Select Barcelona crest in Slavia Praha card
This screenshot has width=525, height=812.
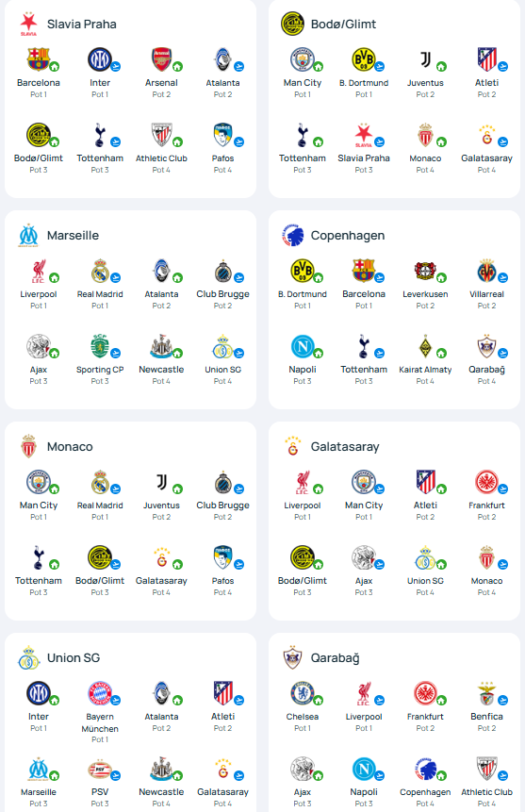coord(38,59)
